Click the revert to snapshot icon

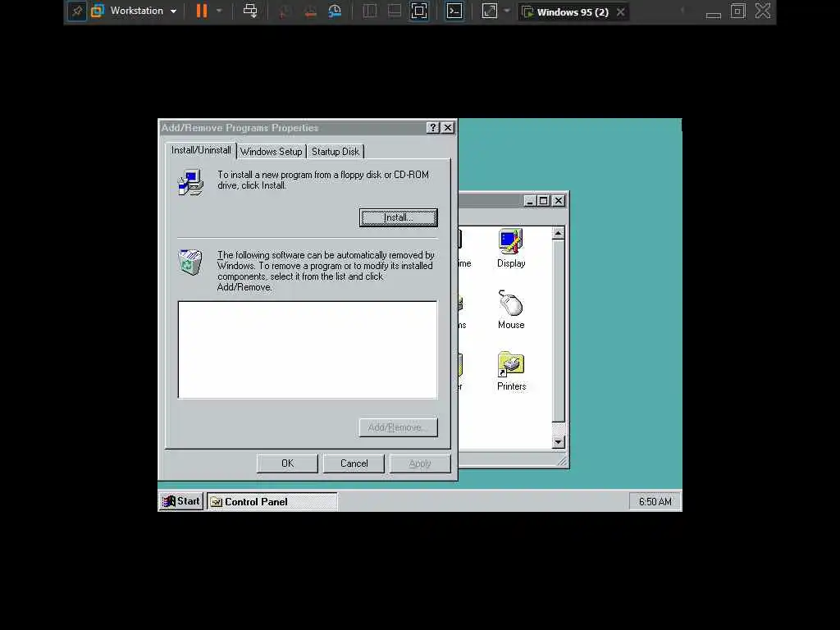pyautogui.click(x=309, y=11)
